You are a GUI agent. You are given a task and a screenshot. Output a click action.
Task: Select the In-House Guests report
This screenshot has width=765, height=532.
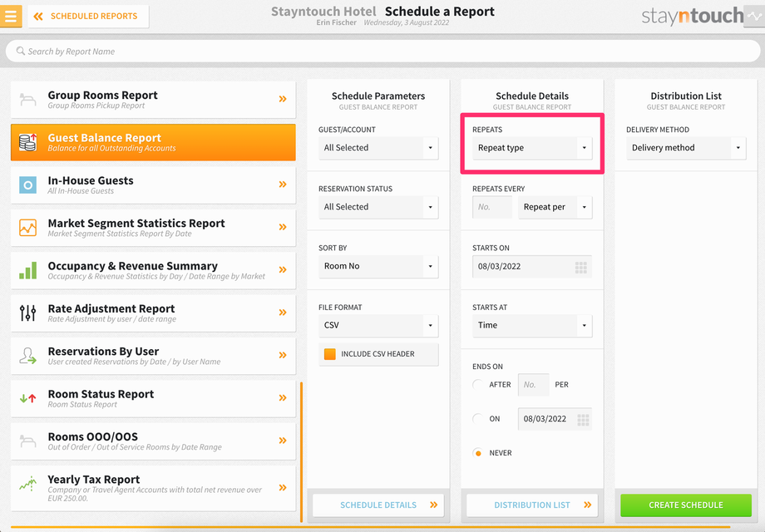pos(153,185)
